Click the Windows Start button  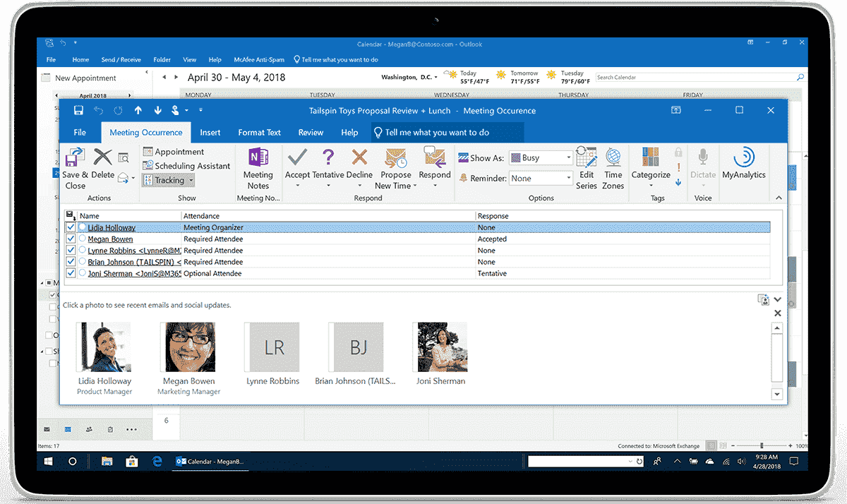[x=49, y=461]
